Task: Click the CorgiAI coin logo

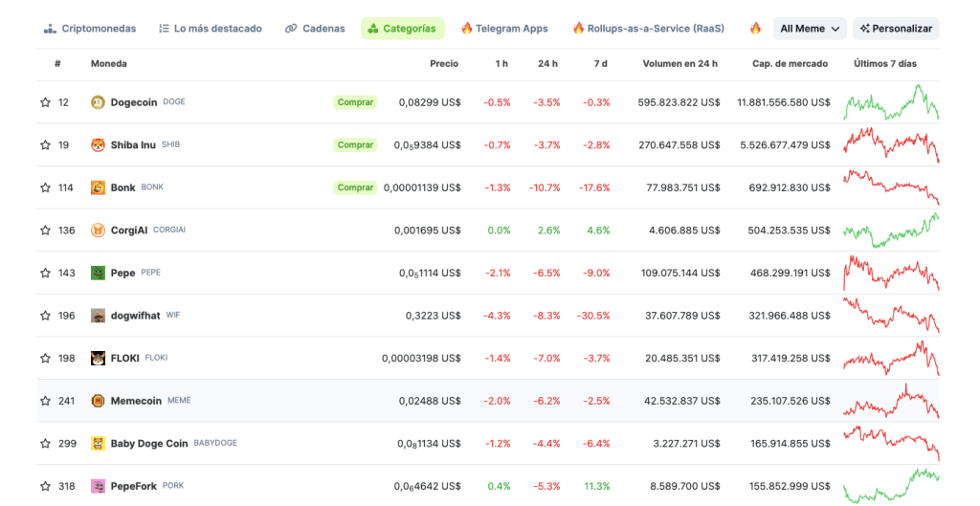Action: pyautogui.click(x=98, y=231)
